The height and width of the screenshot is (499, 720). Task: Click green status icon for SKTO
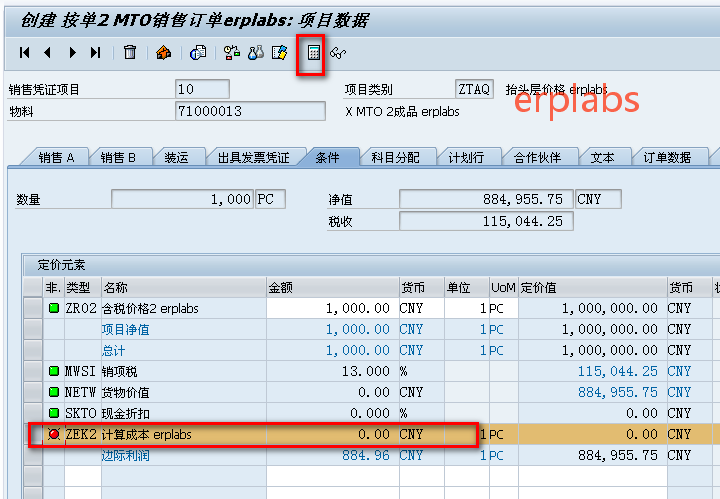[54, 413]
